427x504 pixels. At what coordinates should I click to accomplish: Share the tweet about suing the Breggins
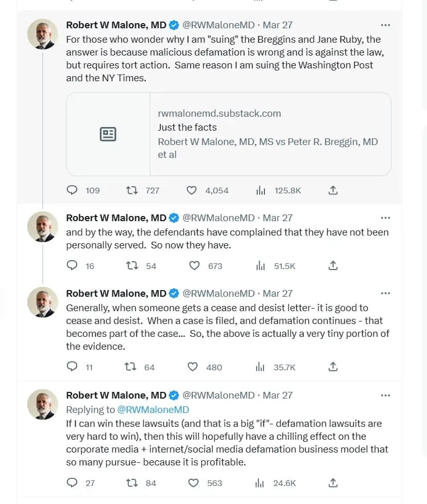point(333,190)
